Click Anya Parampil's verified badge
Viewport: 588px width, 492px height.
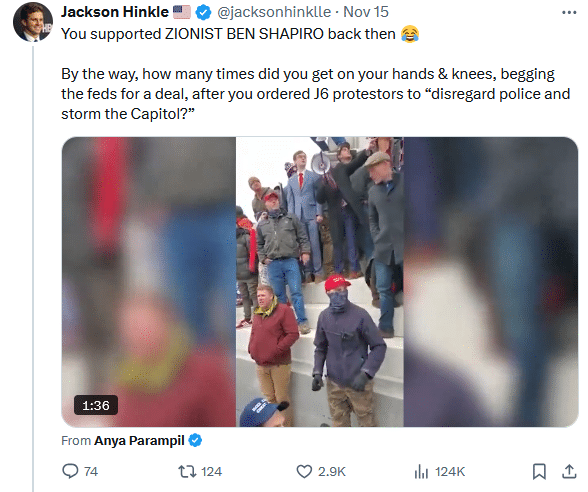click(195, 440)
